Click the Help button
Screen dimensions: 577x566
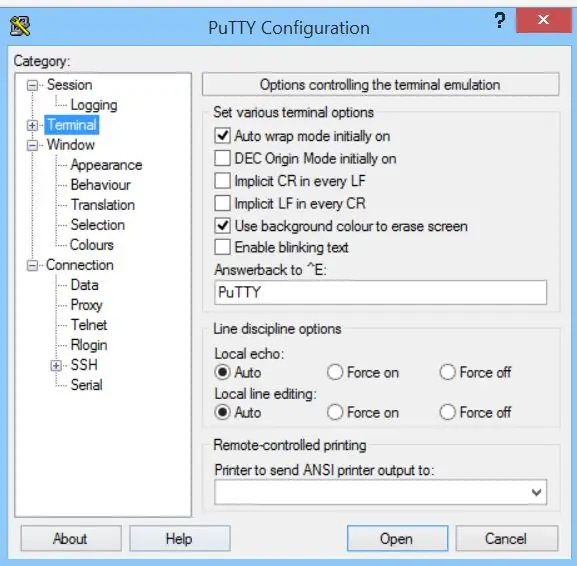point(180,539)
